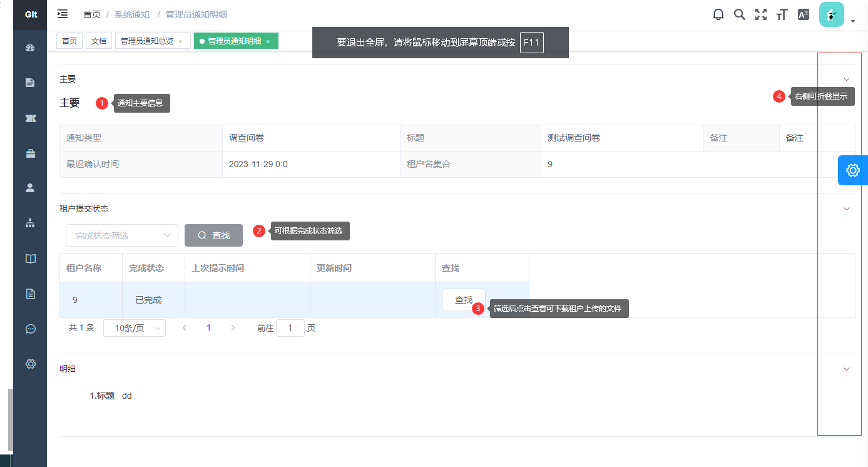Open the font size adjuster icon
The width and height of the screenshot is (868, 467).
click(x=782, y=14)
